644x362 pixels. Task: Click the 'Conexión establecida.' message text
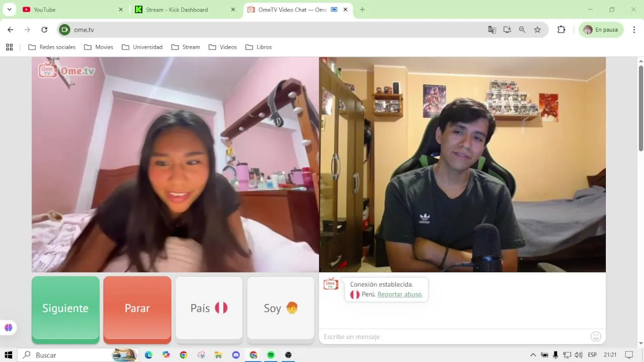click(x=381, y=285)
